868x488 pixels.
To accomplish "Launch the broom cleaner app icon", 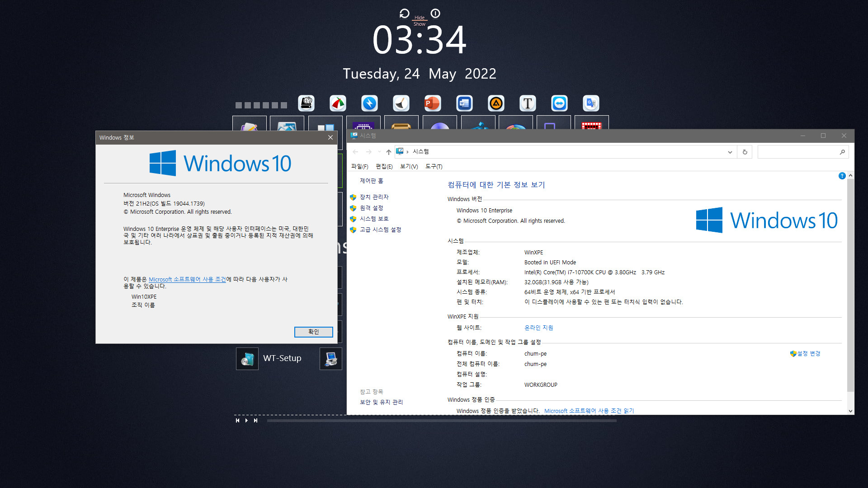I will [401, 103].
